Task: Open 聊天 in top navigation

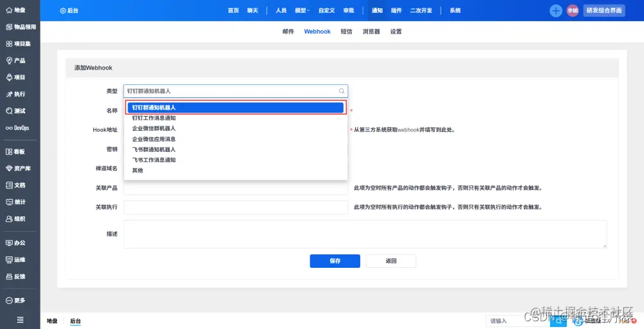Action: point(253,10)
